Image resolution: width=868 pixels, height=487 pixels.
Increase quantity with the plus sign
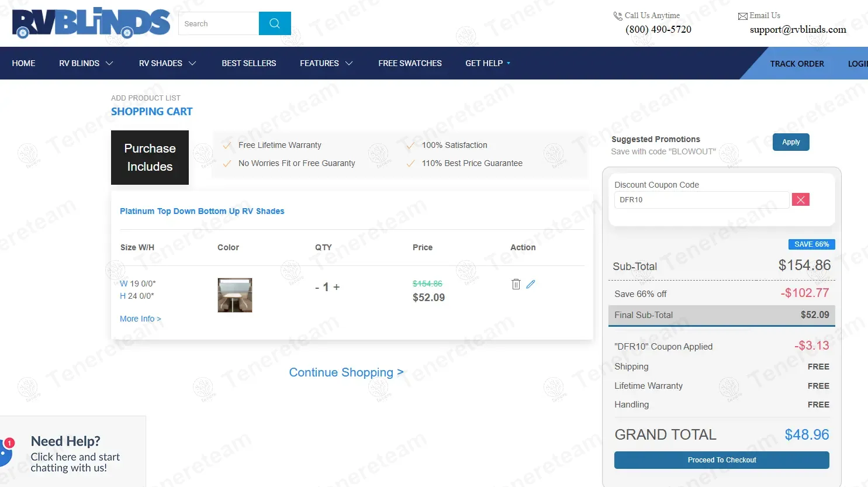coord(337,287)
